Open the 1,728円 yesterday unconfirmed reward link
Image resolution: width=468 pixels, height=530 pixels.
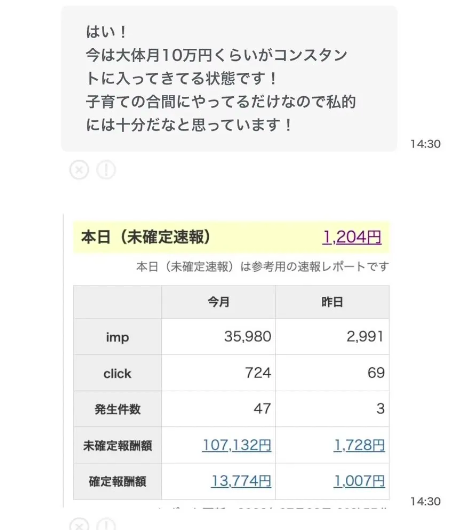(359, 445)
